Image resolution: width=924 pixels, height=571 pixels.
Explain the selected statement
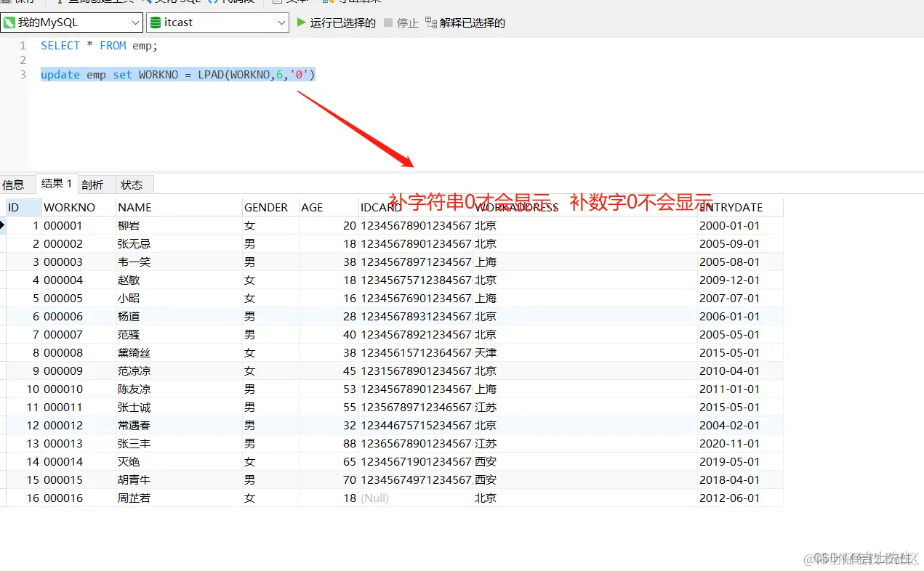click(x=465, y=23)
